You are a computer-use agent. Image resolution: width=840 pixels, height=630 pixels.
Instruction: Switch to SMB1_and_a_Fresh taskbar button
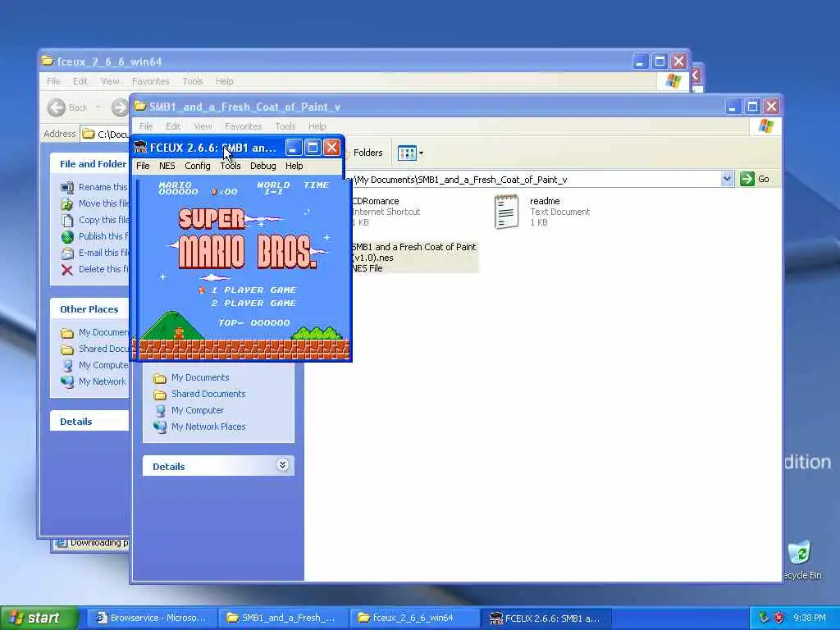click(x=282, y=618)
